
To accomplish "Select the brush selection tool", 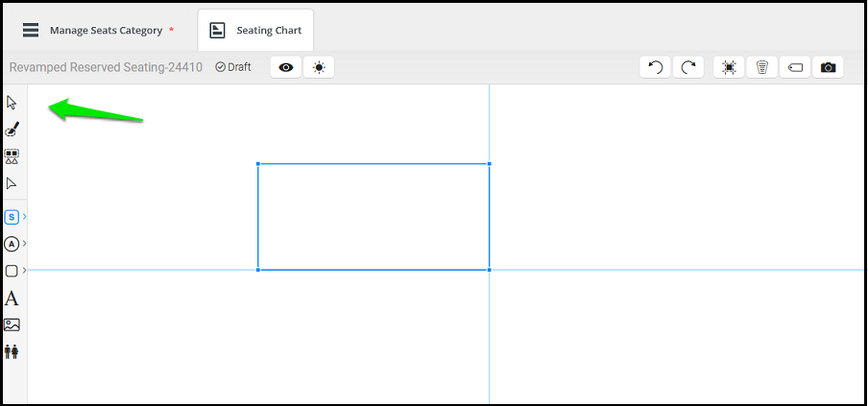I will point(12,130).
